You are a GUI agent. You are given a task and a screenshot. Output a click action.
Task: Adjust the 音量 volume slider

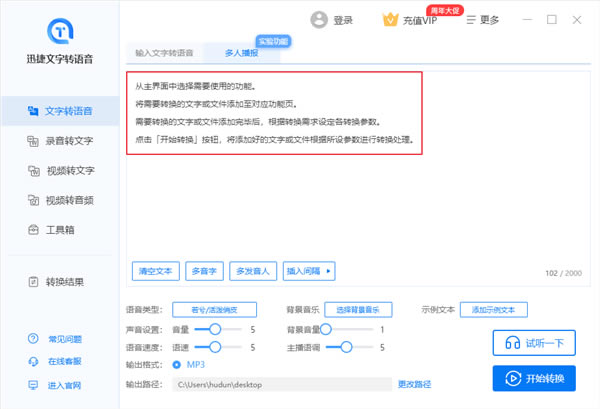(215, 329)
